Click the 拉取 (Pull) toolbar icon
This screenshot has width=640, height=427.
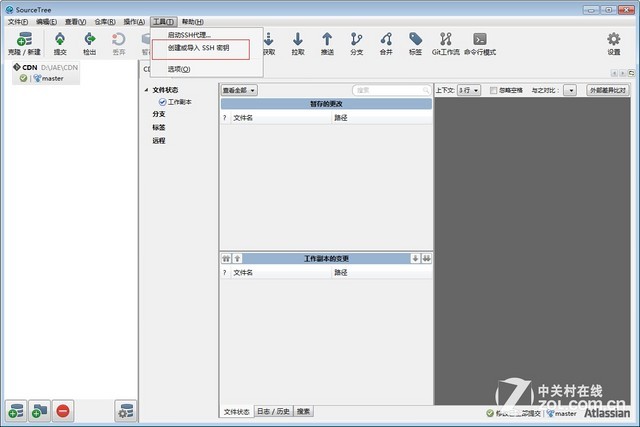(x=297, y=42)
